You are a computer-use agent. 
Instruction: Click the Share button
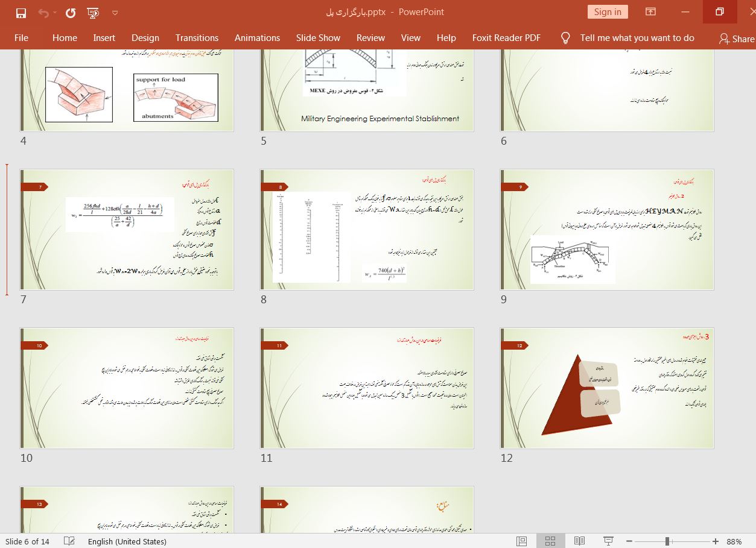(737, 39)
